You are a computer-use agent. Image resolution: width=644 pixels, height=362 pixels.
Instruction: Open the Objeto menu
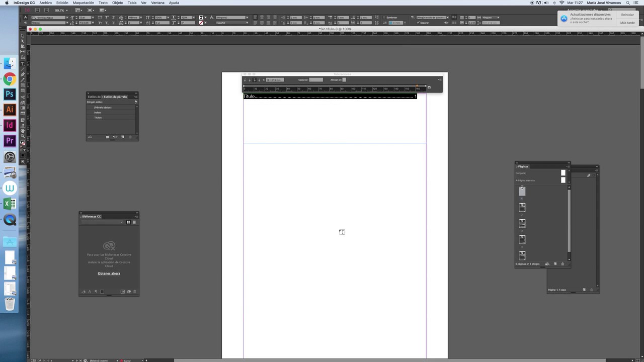[x=117, y=3]
